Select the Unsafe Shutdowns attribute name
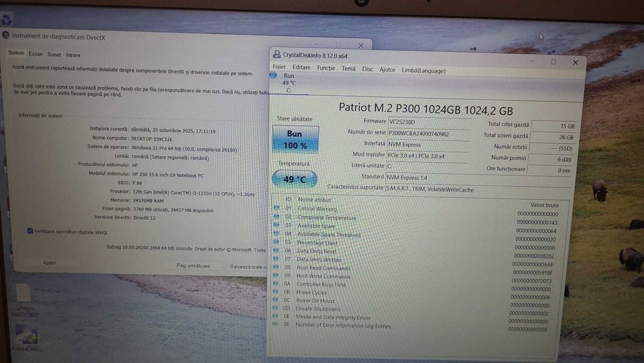Image resolution: width=644 pixels, height=363 pixels. coord(318,309)
